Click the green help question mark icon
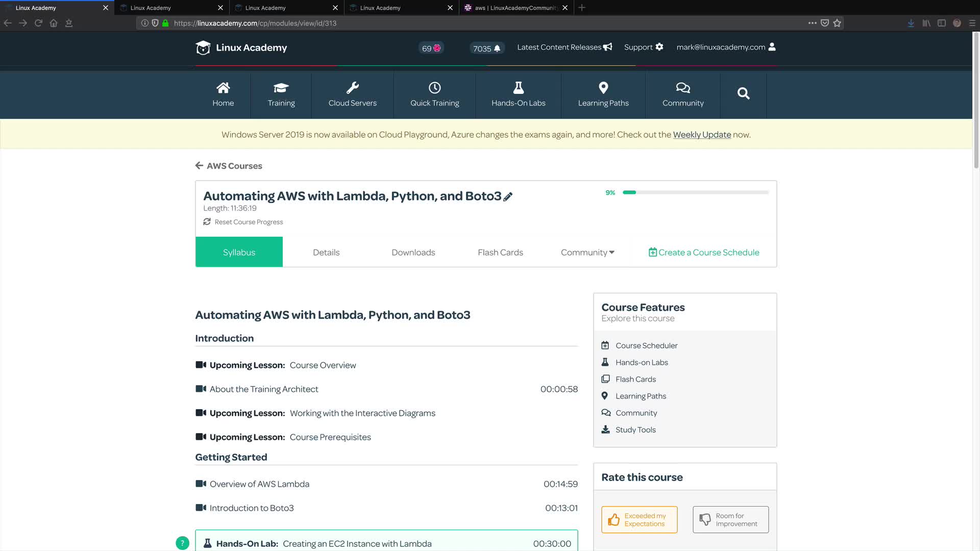This screenshot has width=980, height=551. pyautogui.click(x=182, y=543)
